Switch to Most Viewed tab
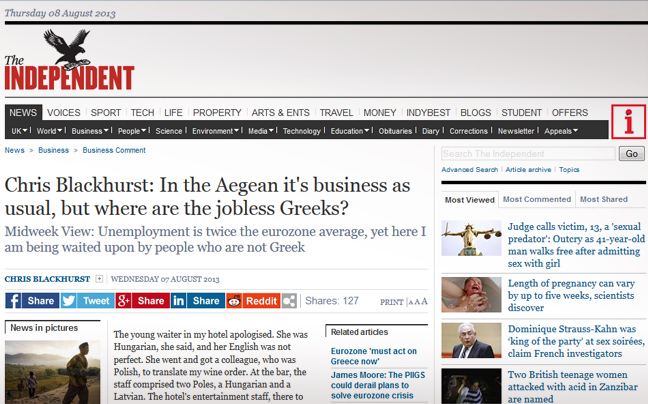The image size is (648, 404). click(469, 200)
